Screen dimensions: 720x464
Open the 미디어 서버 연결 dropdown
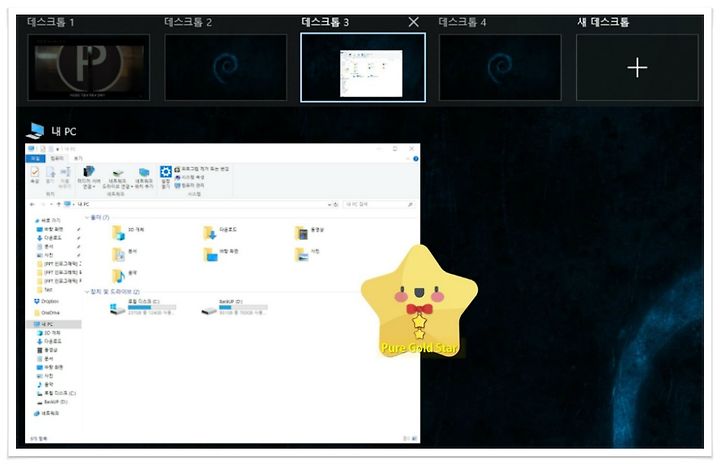tap(89, 178)
